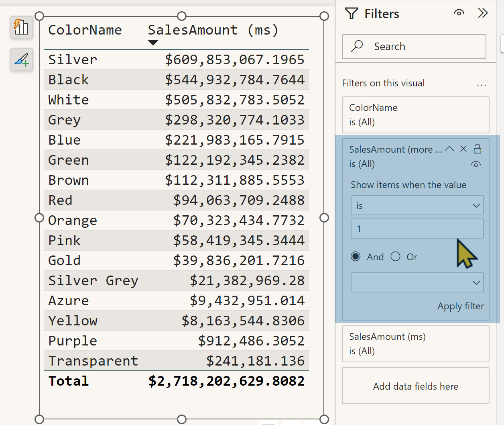Expand the ColorName filter card

[x=416, y=115]
